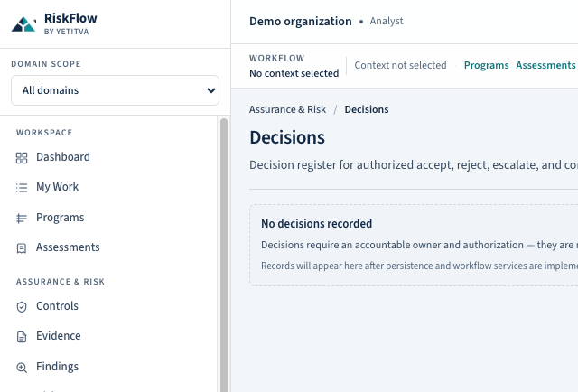This screenshot has width=578, height=392.
Task: Click the DOMAIN SCOPE label
Action: tap(46, 64)
